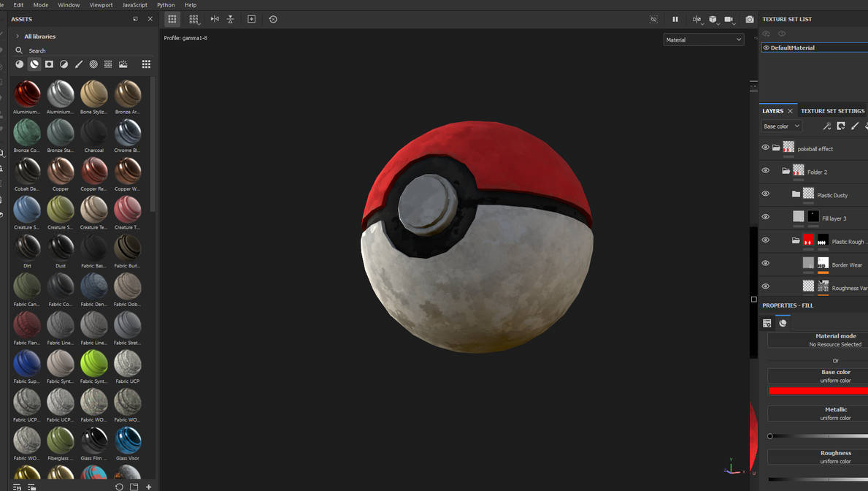Collapse the Plastic Rough folder
Viewport: 868px width, 491px height.
(796, 240)
